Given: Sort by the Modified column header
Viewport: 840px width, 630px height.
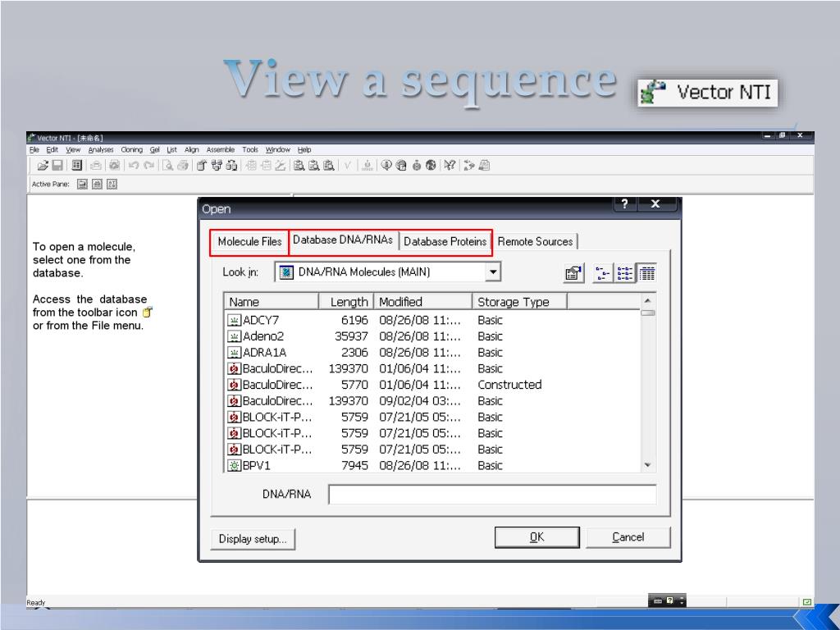Looking at the screenshot, I should (422, 302).
